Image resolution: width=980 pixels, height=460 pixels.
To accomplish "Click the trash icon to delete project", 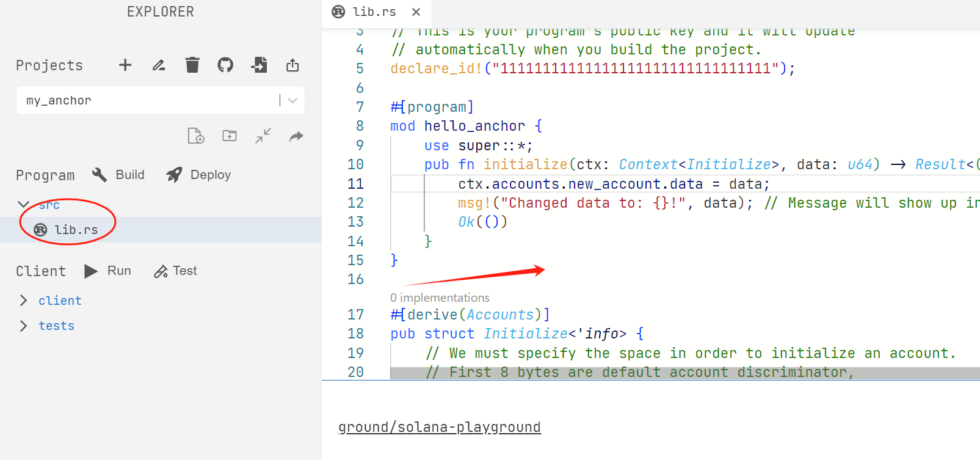I will (192, 65).
